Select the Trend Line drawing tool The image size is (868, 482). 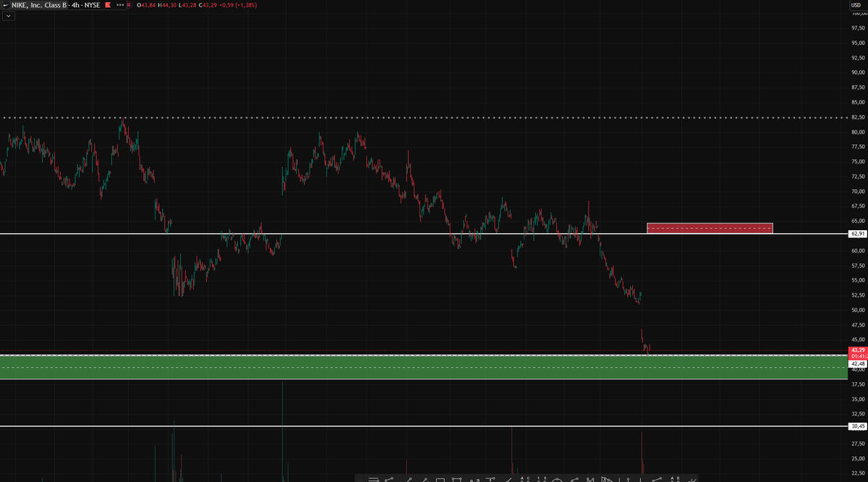point(389,478)
